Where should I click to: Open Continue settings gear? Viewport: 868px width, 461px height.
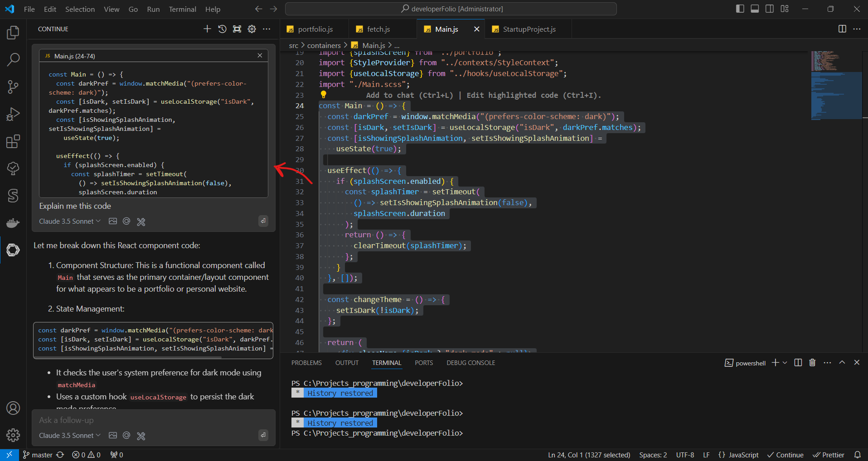point(252,29)
